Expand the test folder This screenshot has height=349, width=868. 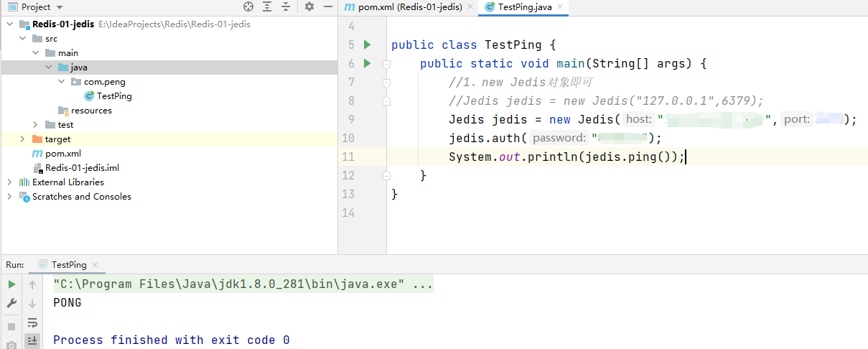click(35, 124)
